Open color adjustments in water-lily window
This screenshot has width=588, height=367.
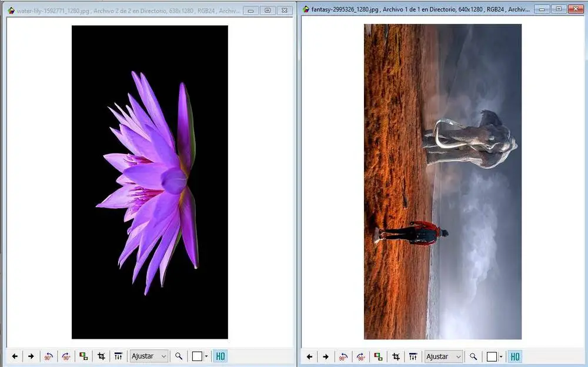click(118, 356)
